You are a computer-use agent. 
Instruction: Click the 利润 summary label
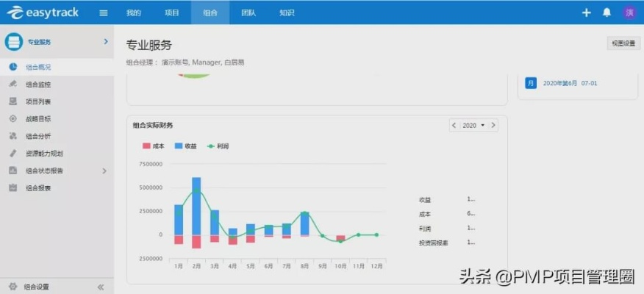coord(425,229)
